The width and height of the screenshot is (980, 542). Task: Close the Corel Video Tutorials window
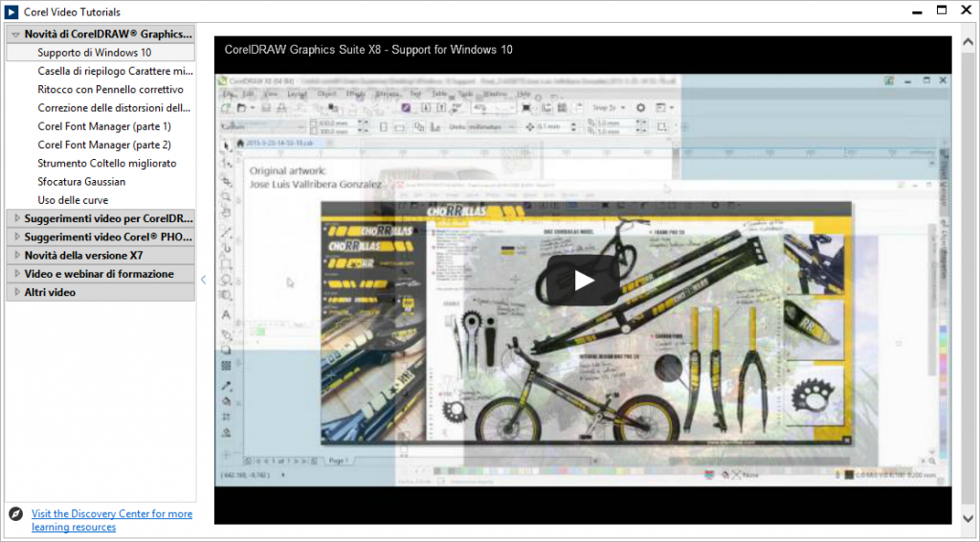click(x=966, y=11)
